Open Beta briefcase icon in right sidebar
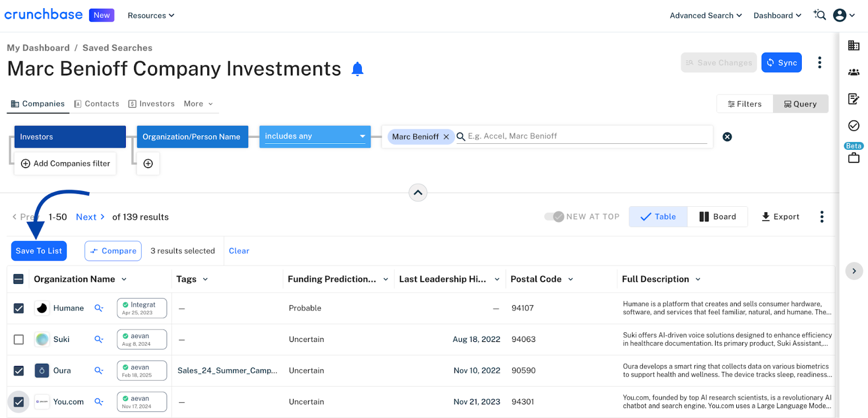This screenshot has height=418, width=868. click(854, 158)
